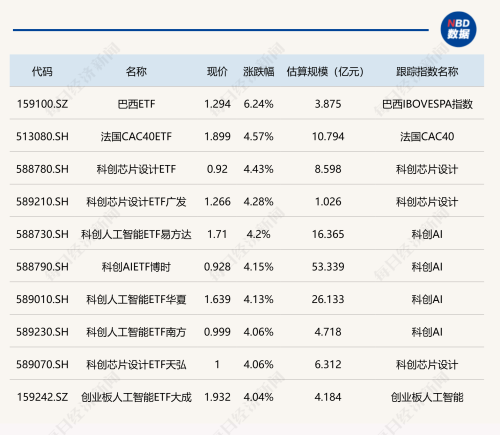500x435 pixels.
Task: Click scale value 4.184
Action: pyautogui.click(x=328, y=397)
